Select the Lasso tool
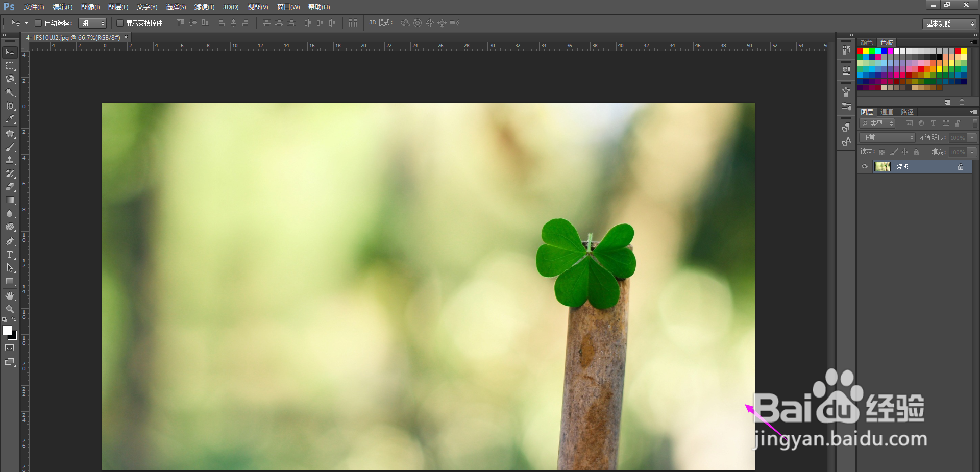The image size is (980, 472). (x=10, y=79)
